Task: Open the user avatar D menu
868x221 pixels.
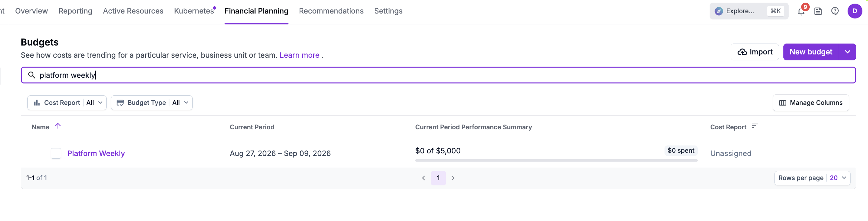Action: click(854, 11)
